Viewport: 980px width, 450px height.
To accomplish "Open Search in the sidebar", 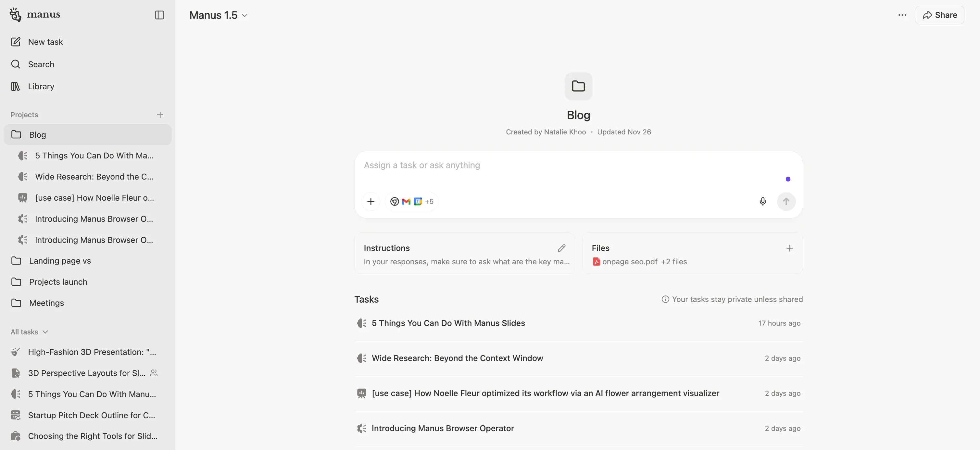I will click(x=41, y=64).
